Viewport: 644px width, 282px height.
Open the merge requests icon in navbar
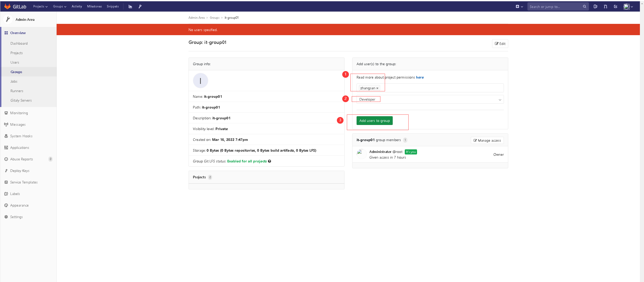(605, 6)
